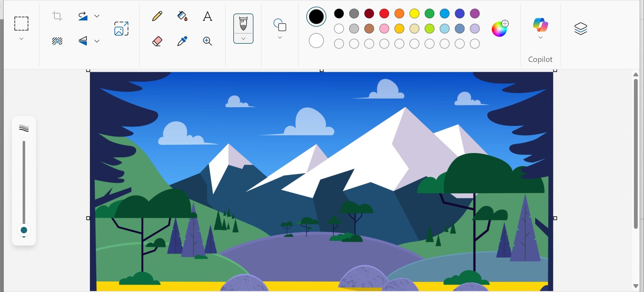Viewport: 644px width, 292px height.
Task: Click the first empty custom color slot
Action: 339,44
